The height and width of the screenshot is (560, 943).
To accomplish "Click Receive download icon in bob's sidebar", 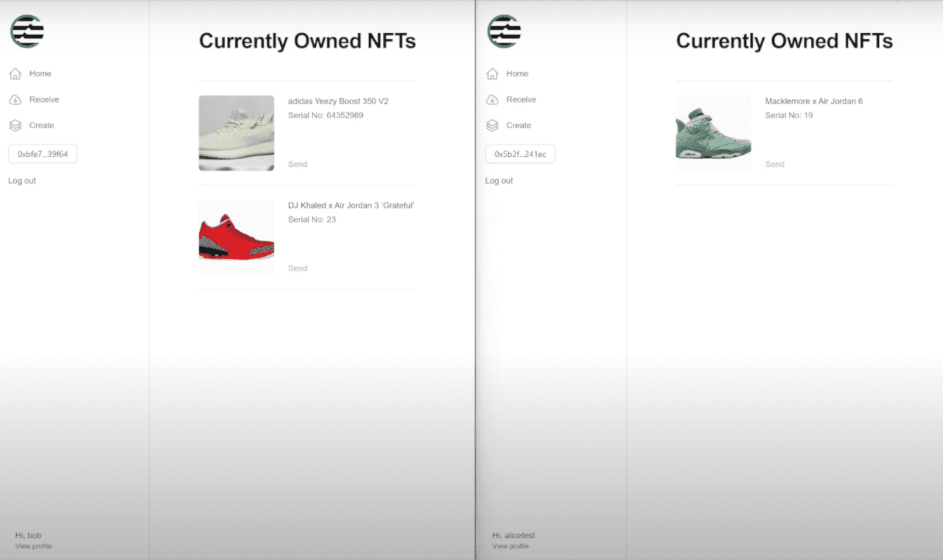I will tap(15, 100).
